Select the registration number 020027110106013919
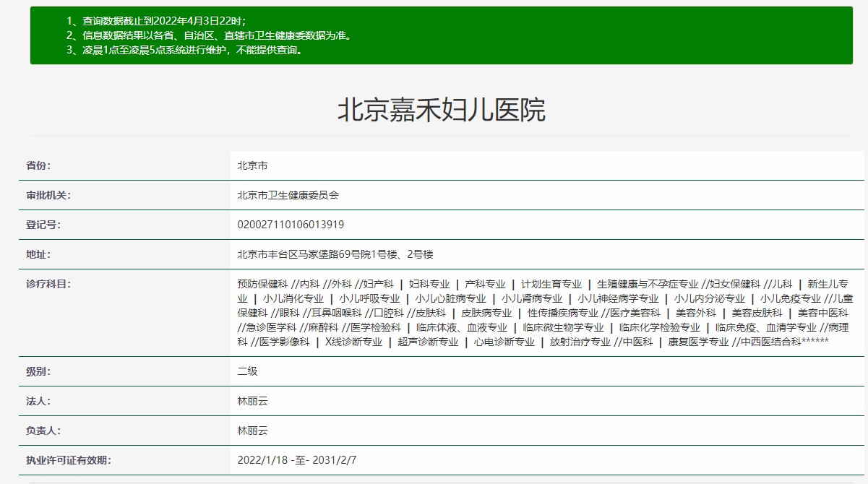This screenshot has width=868, height=484. pos(291,225)
